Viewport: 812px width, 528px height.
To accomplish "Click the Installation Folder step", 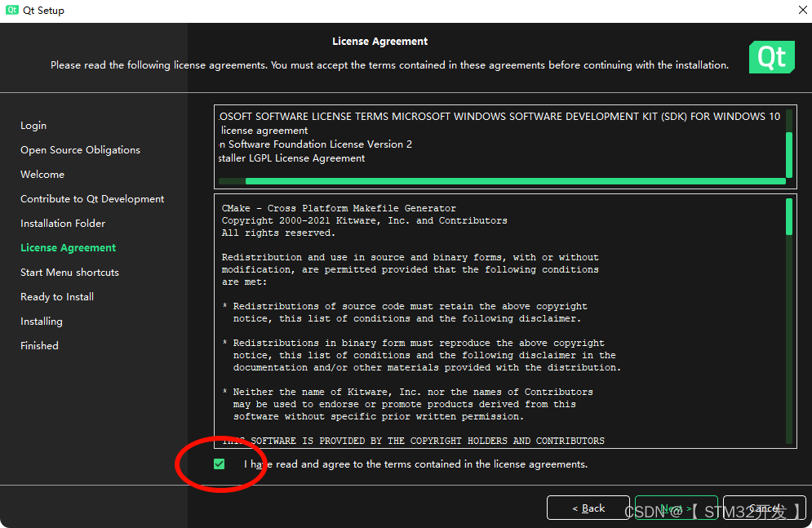I will tap(63, 223).
